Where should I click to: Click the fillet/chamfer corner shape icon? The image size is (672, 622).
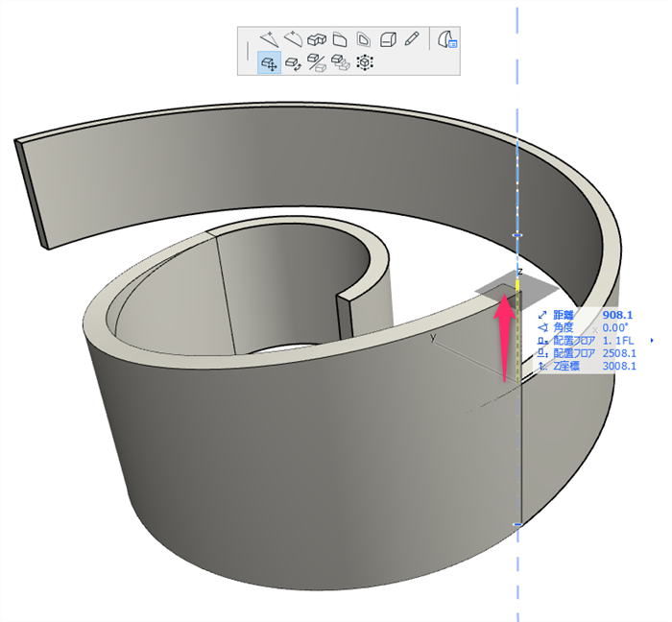(340, 39)
